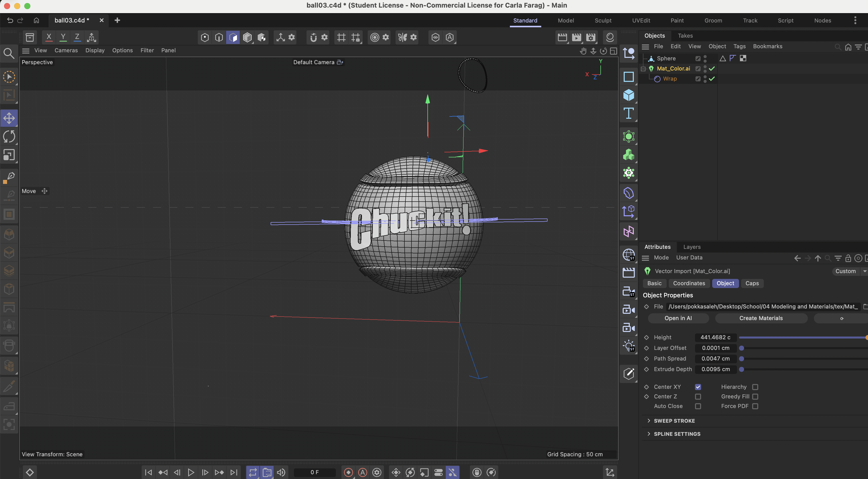
Task: Select the Scale tool
Action: 9,155
